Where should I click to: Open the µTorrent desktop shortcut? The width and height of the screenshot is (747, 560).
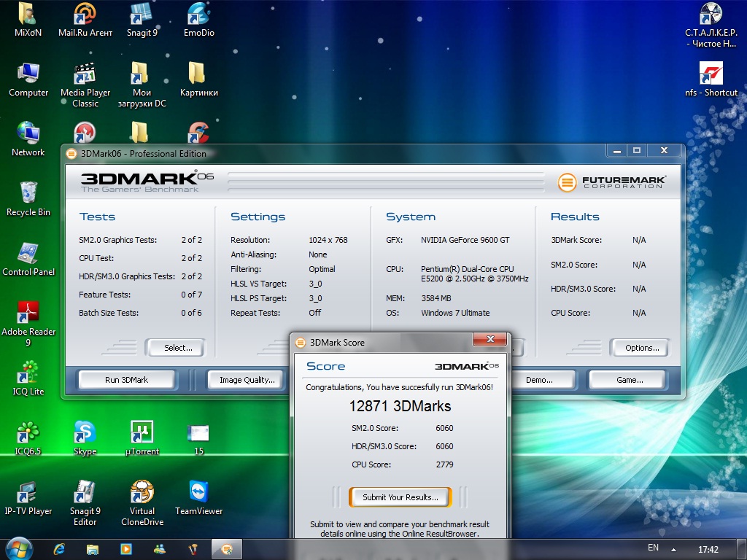click(x=142, y=438)
